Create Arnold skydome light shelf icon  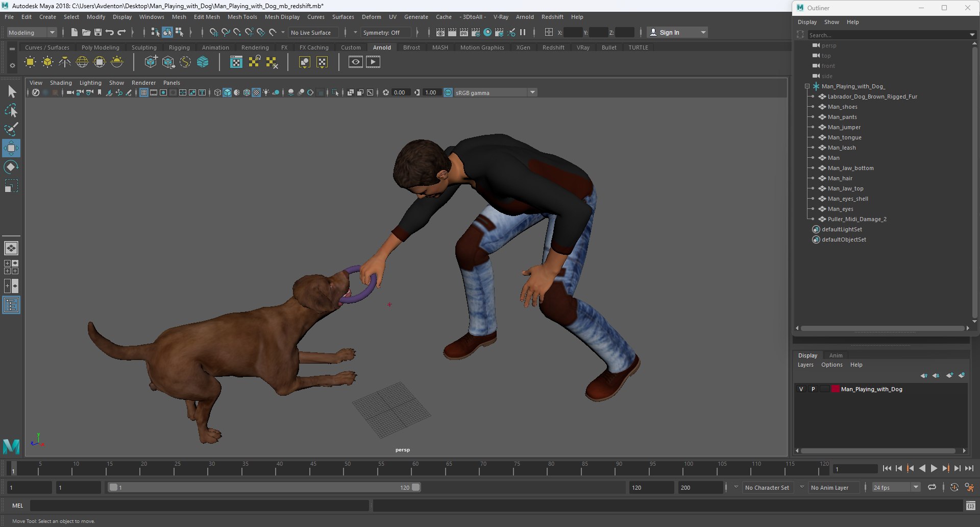click(x=82, y=62)
